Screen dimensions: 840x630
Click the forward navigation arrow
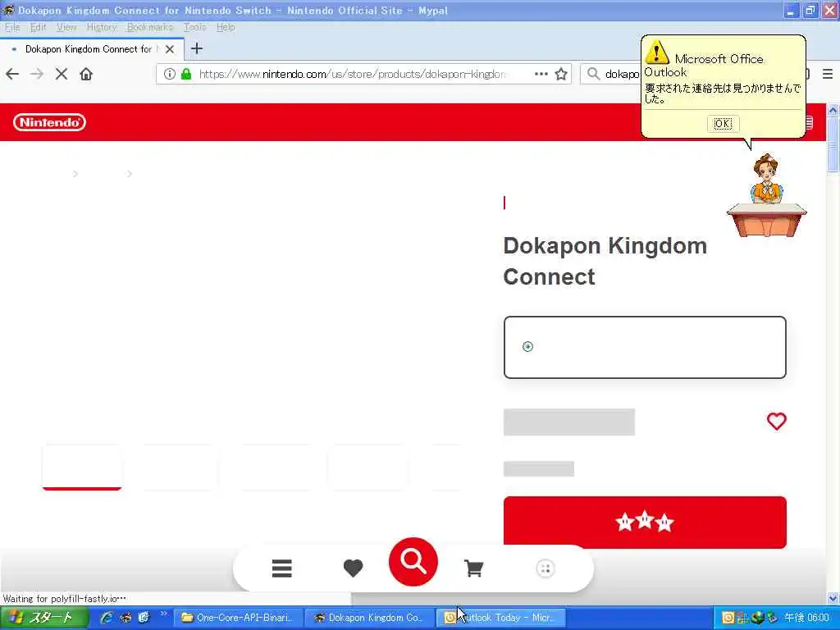click(37, 74)
